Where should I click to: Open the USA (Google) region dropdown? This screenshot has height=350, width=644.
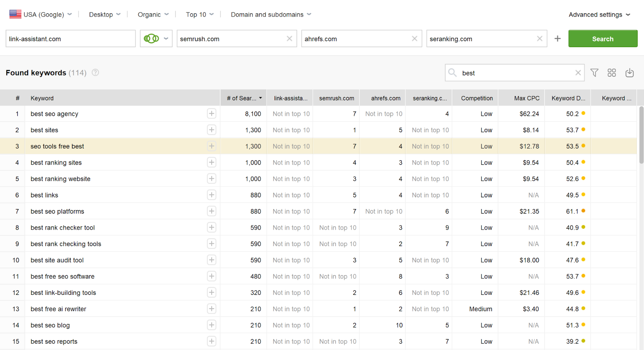pyautogui.click(x=41, y=14)
